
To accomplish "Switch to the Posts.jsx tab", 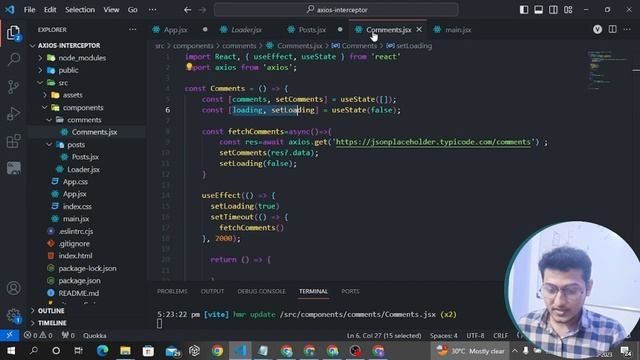I will coord(312,30).
